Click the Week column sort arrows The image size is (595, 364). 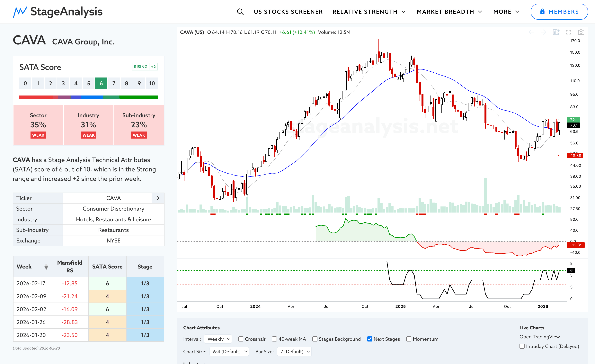pos(46,267)
